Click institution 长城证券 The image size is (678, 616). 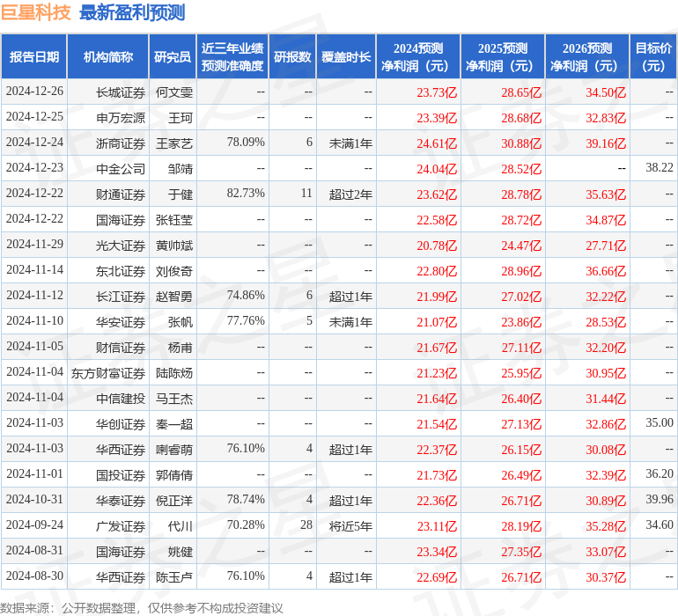pyautogui.click(x=121, y=92)
